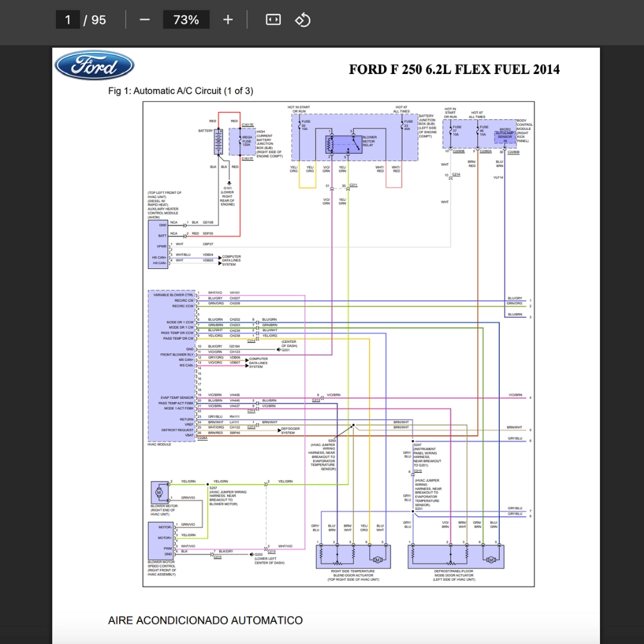This screenshot has height=644, width=644.
Task: Click the battery symbol in the diagram
Action: (x=218, y=142)
